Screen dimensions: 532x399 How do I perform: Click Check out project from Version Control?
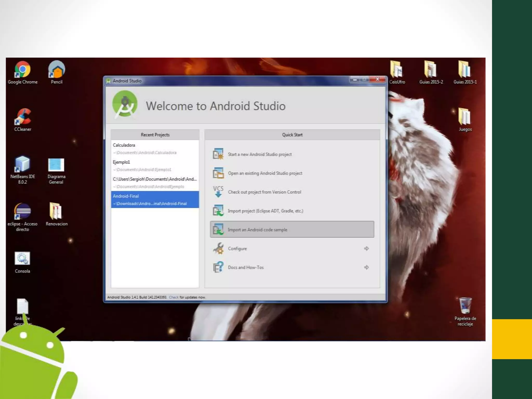pyautogui.click(x=264, y=192)
